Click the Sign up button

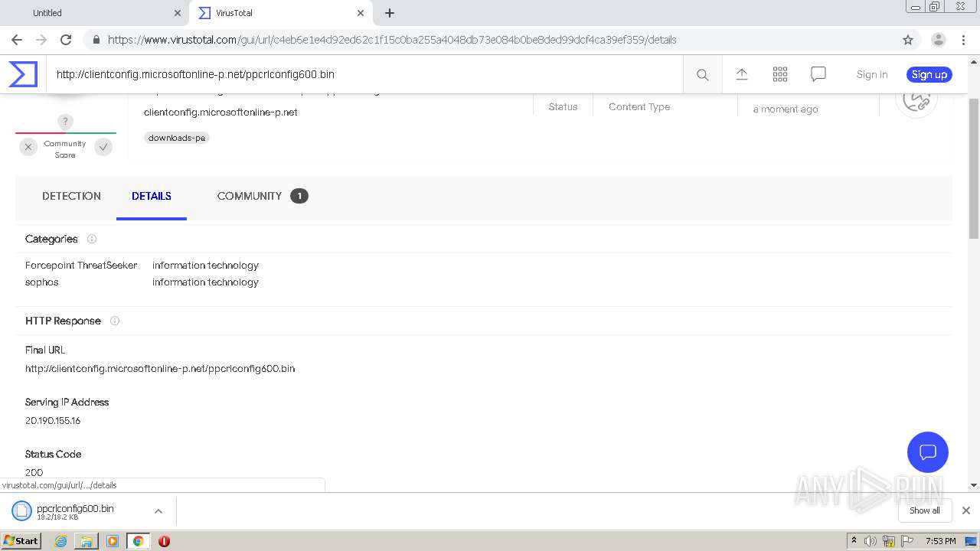pos(929,74)
